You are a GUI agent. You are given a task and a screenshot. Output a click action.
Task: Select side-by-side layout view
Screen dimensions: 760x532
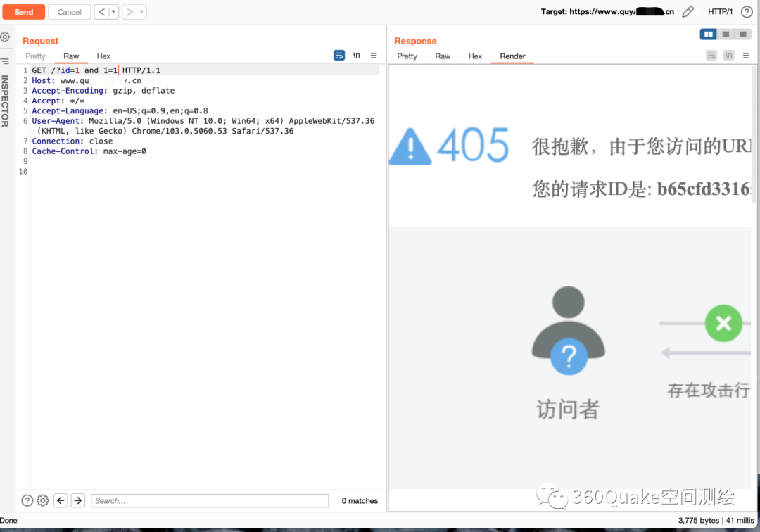click(x=709, y=34)
